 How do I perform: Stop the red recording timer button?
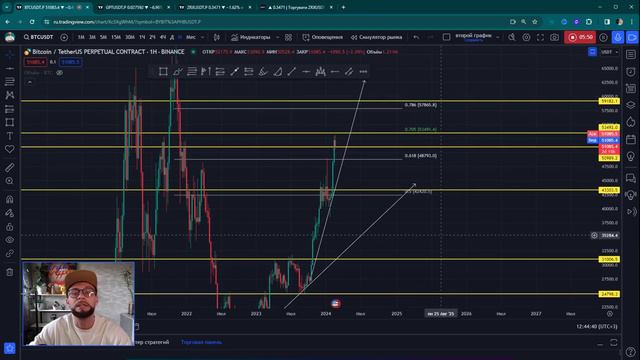click(580, 37)
